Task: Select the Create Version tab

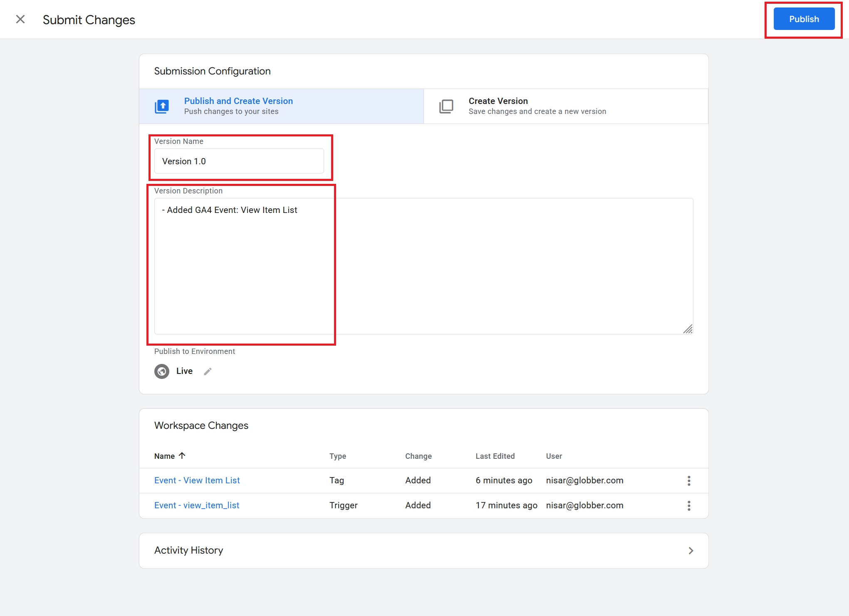Action: [x=566, y=106]
